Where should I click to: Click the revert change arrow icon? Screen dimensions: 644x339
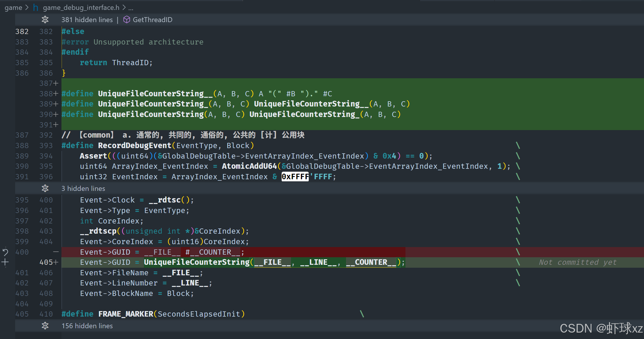5,252
